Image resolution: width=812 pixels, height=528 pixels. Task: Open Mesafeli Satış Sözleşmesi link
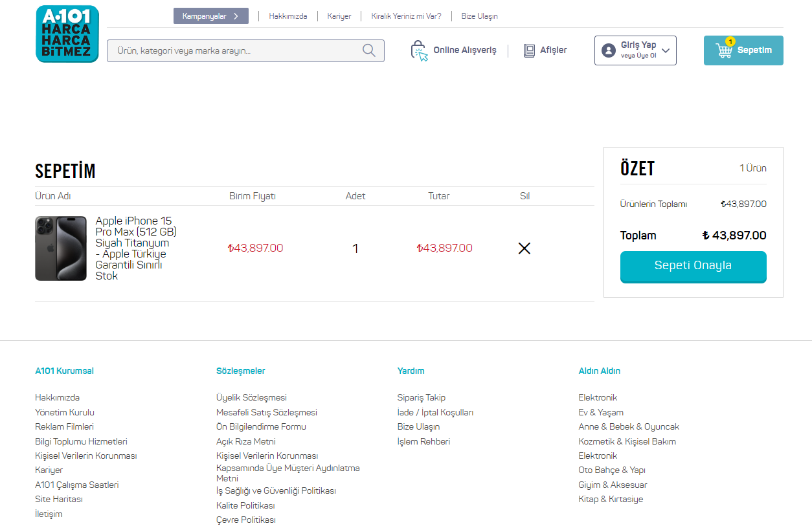pos(267,412)
